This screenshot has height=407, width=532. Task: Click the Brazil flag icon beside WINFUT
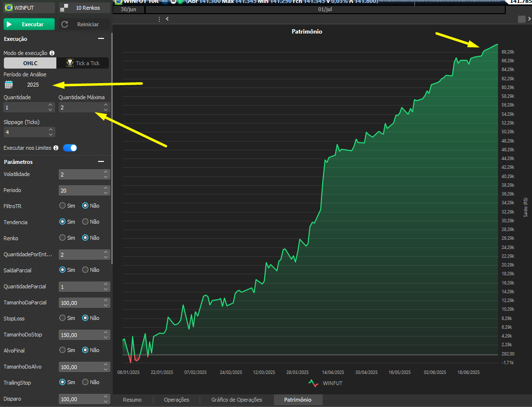pos(8,7)
